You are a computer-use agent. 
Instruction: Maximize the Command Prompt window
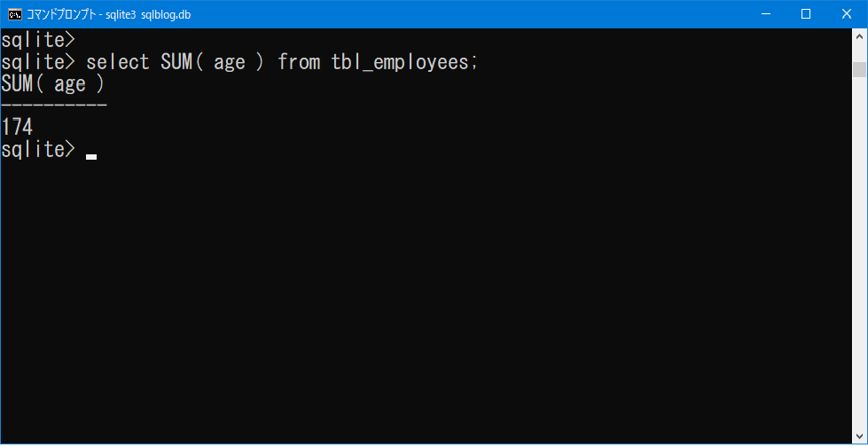(x=806, y=14)
